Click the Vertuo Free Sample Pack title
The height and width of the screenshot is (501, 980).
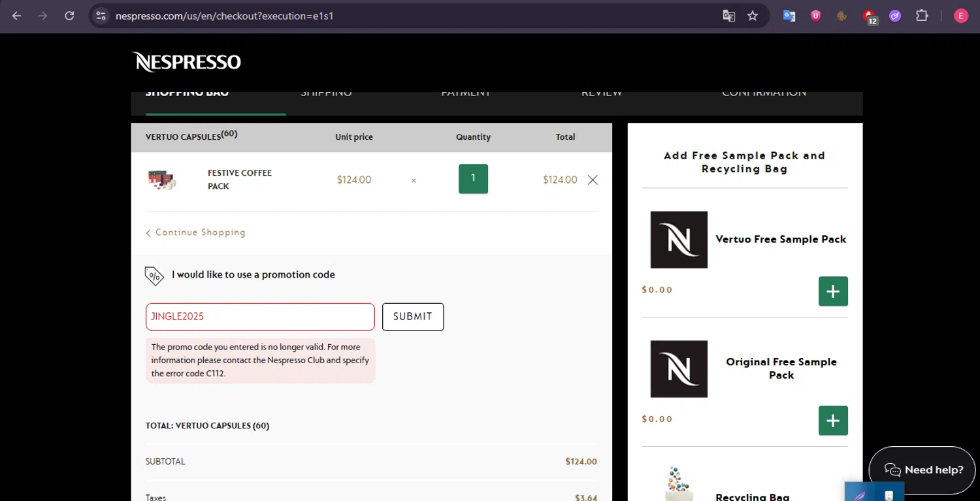pos(781,240)
